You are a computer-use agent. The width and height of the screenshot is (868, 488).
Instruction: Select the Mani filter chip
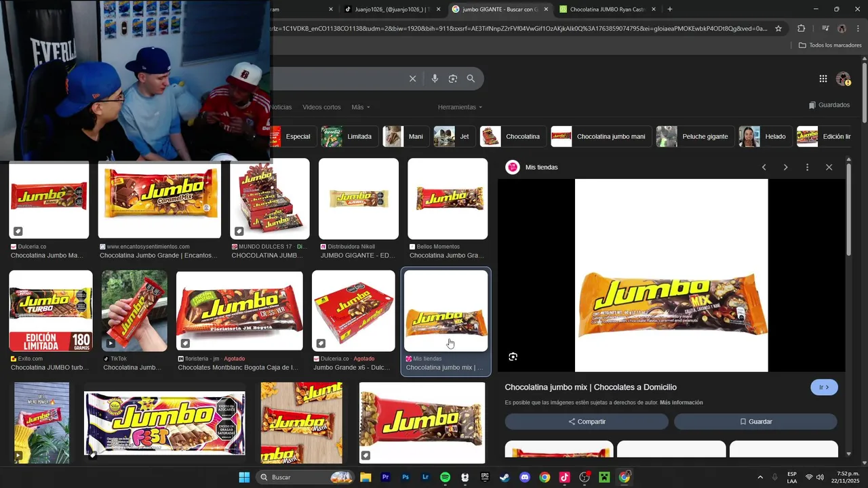(405, 136)
